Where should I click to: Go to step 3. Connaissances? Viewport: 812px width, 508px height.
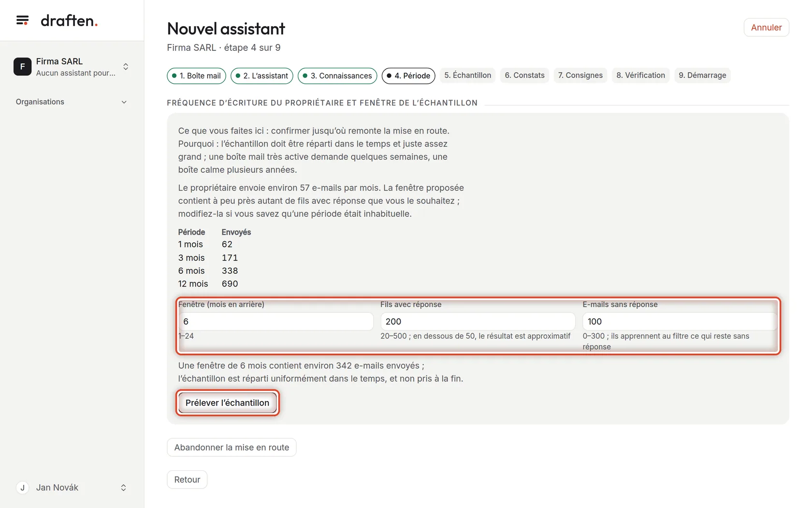(337, 76)
